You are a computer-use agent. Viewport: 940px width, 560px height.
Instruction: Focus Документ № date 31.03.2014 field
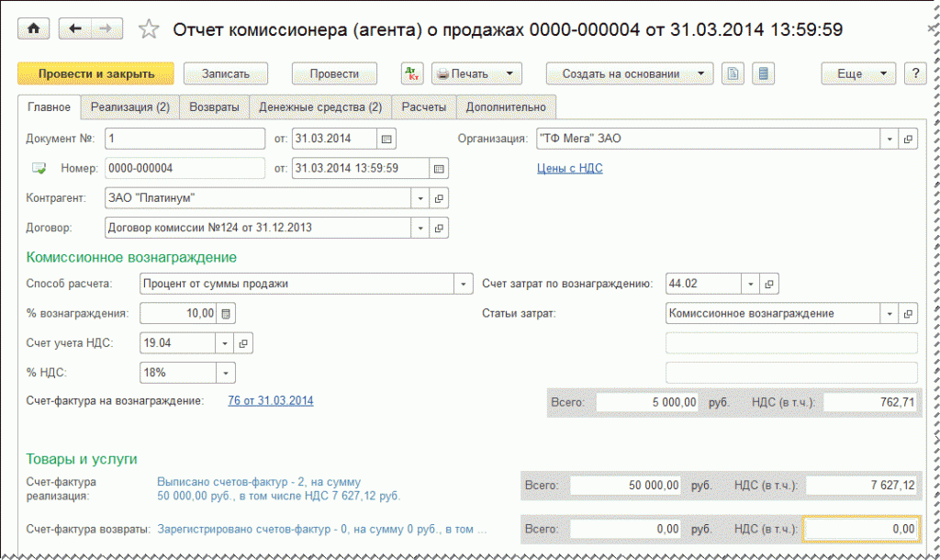pos(334,139)
